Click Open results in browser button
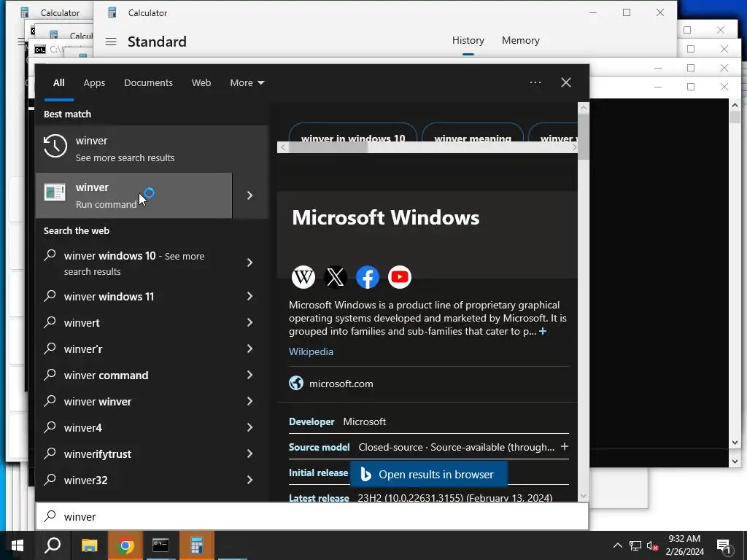 click(429, 474)
